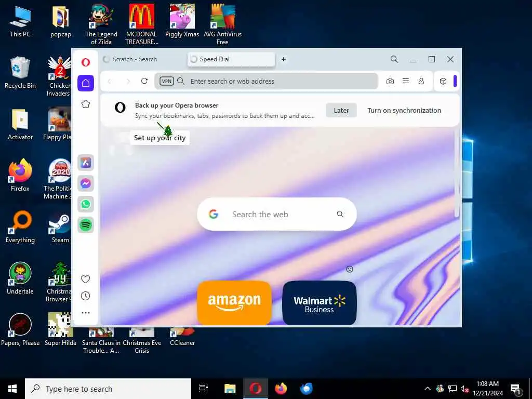Open the notification center icon

coord(515,389)
